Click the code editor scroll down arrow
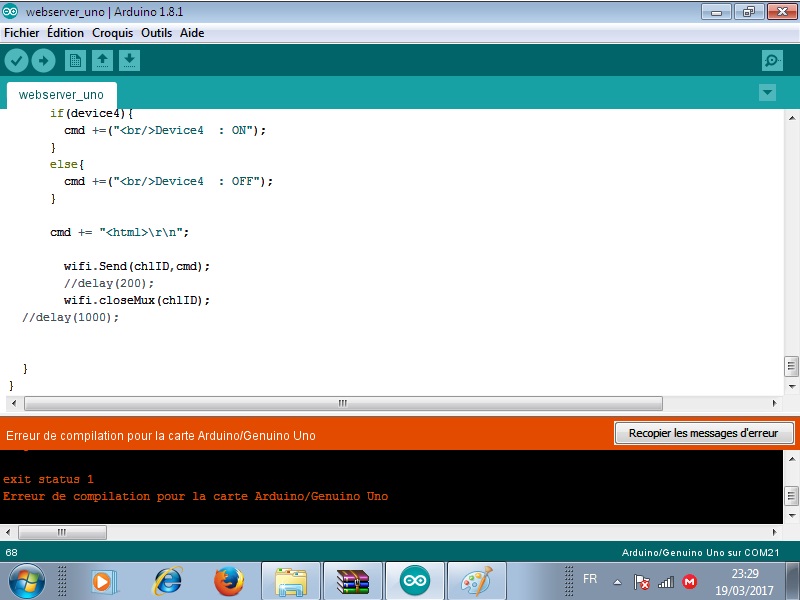The height and width of the screenshot is (600, 800). [792, 386]
